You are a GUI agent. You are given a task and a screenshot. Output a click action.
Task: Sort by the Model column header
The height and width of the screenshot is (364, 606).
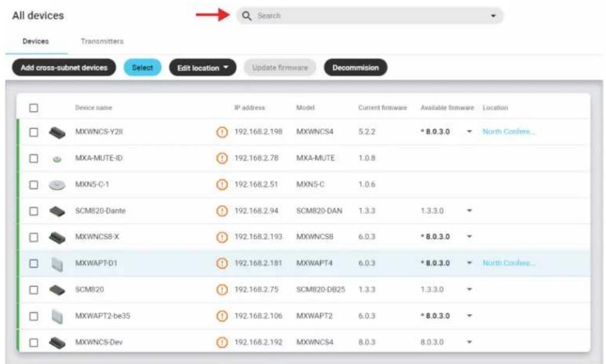(305, 108)
